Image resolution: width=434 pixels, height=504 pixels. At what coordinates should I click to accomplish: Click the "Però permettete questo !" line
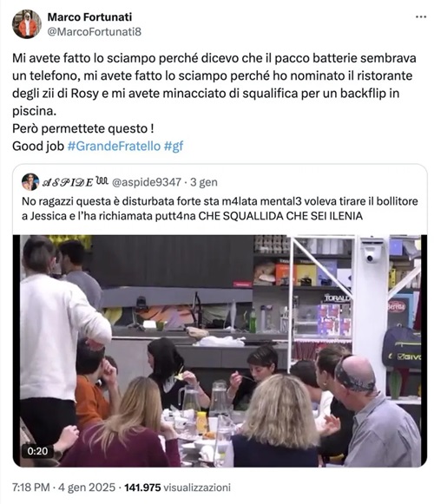pyautogui.click(x=83, y=128)
